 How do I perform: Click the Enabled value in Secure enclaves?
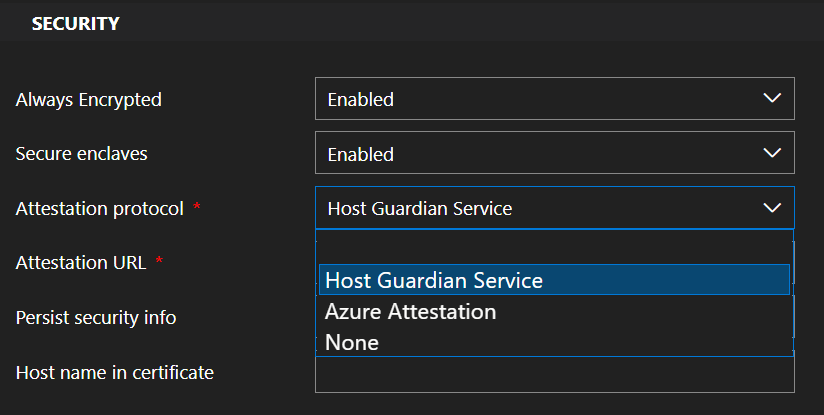[361, 154]
